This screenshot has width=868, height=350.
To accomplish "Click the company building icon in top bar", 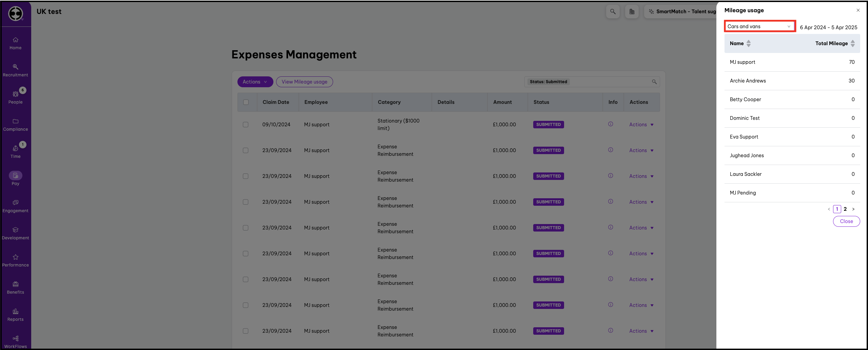I will [632, 12].
